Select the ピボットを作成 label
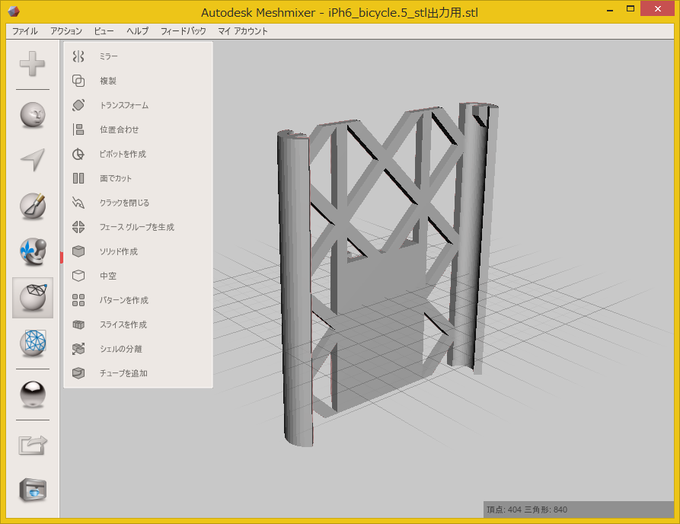 pyautogui.click(x=123, y=154)
